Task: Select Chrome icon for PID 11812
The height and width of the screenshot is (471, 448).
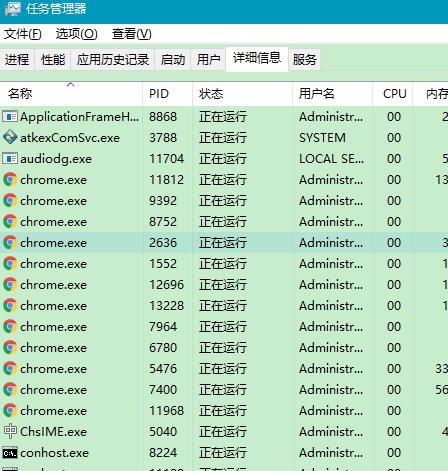Action: [x=10, y=180]
